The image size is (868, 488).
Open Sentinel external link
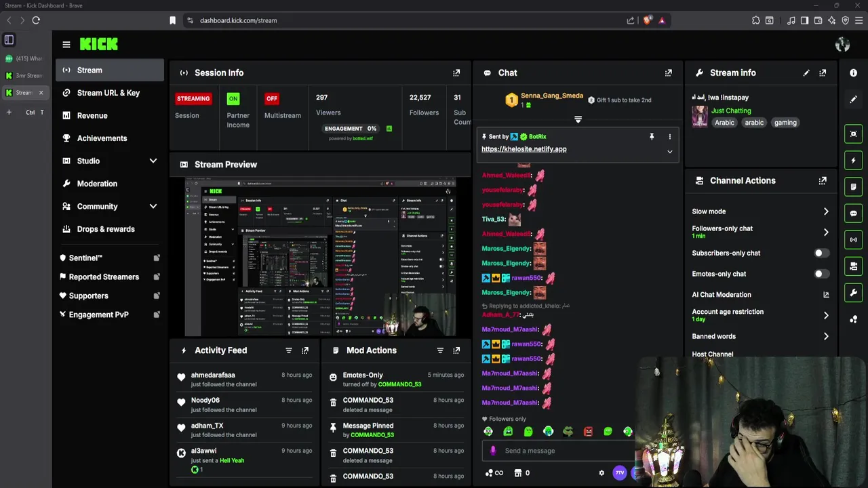point(110,258)
